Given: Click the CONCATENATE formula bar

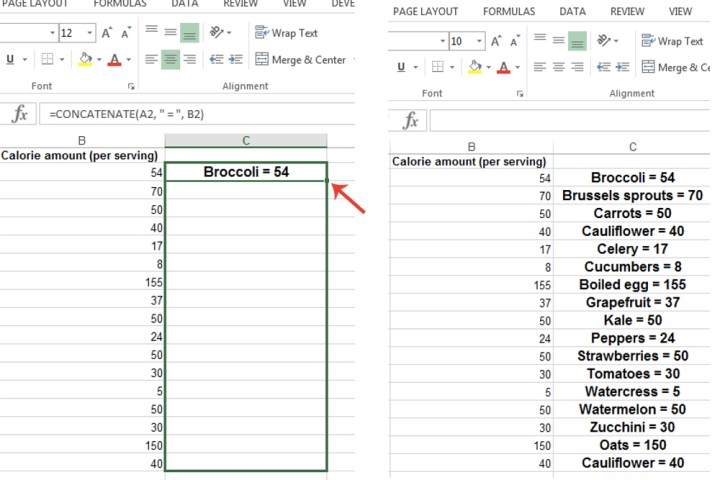Looking at the screenshot, I should click(x=197, y=114).
